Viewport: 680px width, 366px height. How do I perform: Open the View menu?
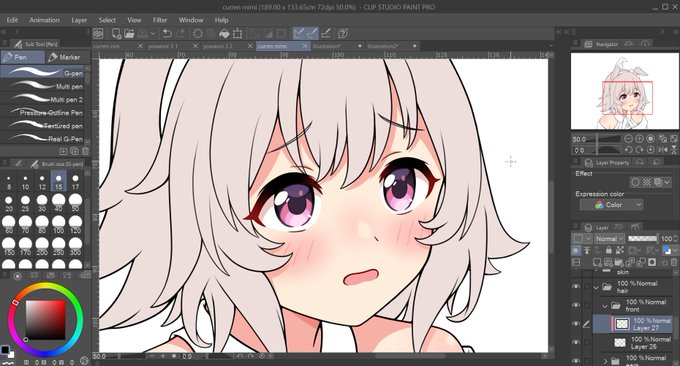pyautogui.click(x=134, y=20)
